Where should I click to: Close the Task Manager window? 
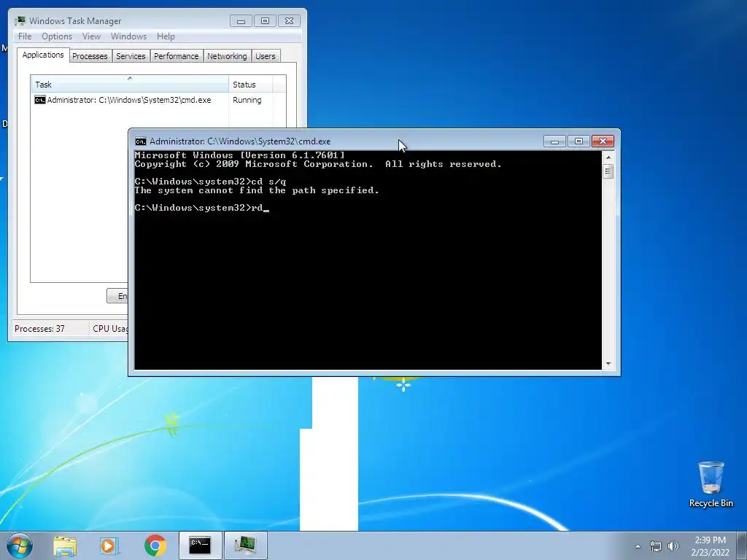point(289,21)
